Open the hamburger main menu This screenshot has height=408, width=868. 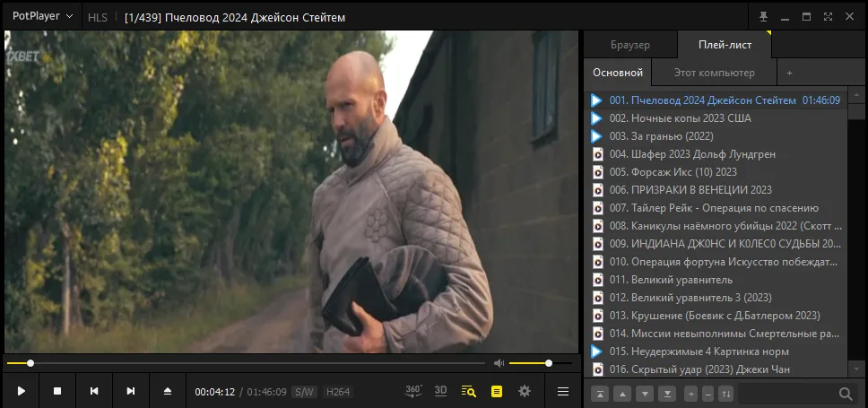pos(563,391)
